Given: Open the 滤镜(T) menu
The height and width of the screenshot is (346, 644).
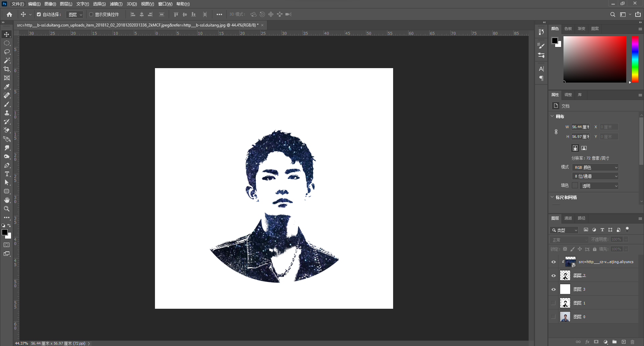Looking at the screenshot, I should pyautogui.click(x=116, y=4).
